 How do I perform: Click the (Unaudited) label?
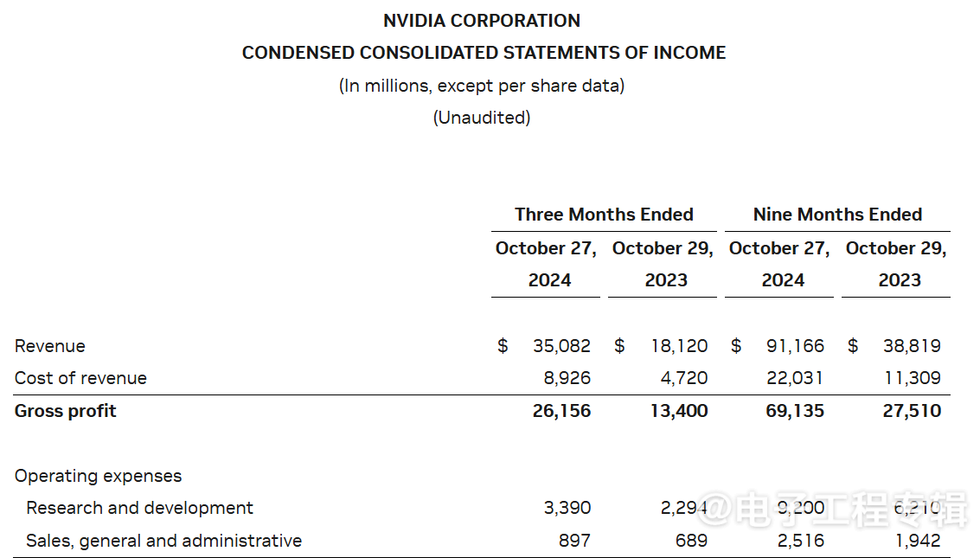click(482, 118)
